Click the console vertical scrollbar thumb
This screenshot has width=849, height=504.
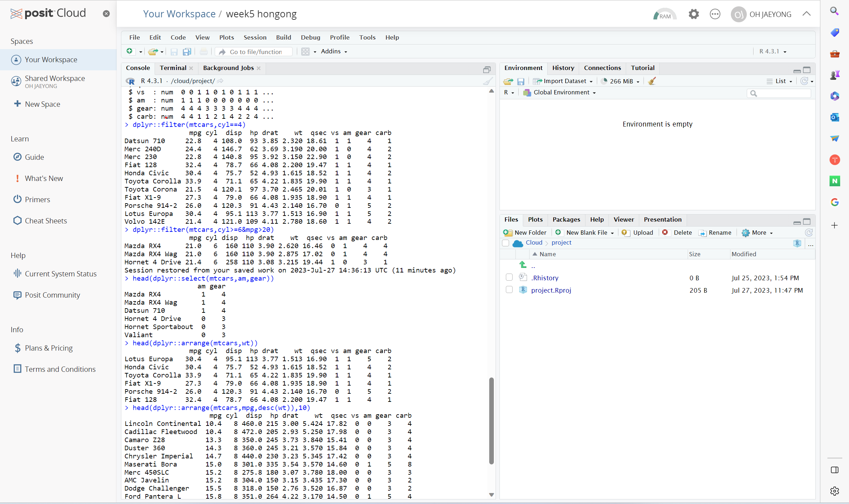[x=491, y=421]
